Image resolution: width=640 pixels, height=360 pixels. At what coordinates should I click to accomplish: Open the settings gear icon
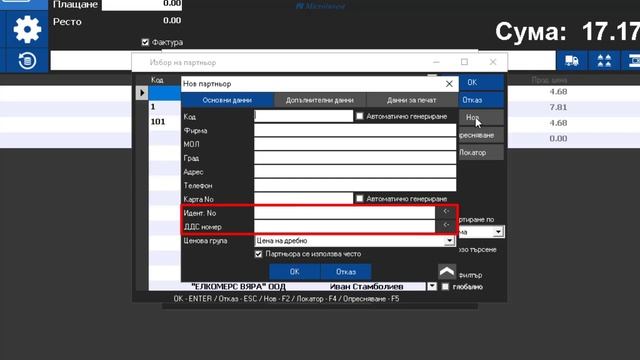(x=27, y=29)
